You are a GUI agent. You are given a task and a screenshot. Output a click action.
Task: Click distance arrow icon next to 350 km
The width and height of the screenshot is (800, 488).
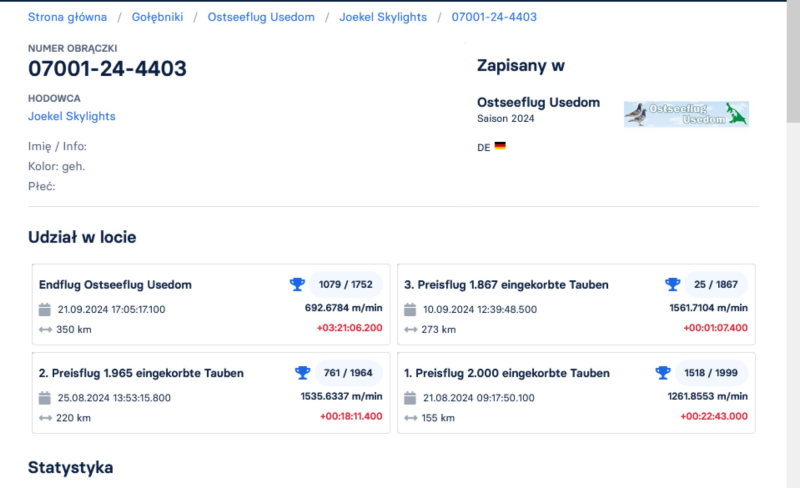[45, 330]
